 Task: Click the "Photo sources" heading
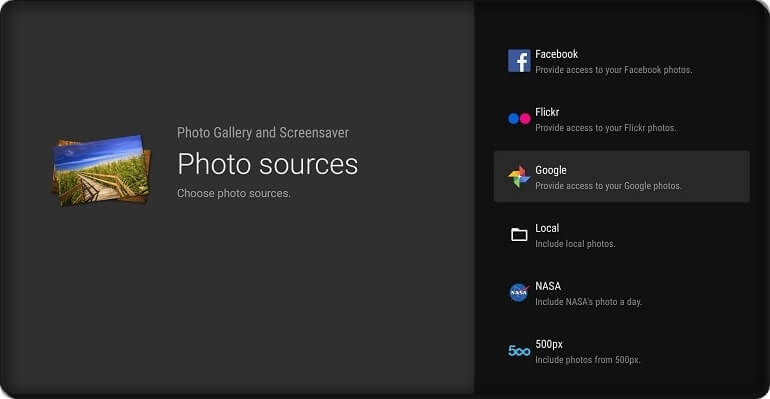point(268,164)
